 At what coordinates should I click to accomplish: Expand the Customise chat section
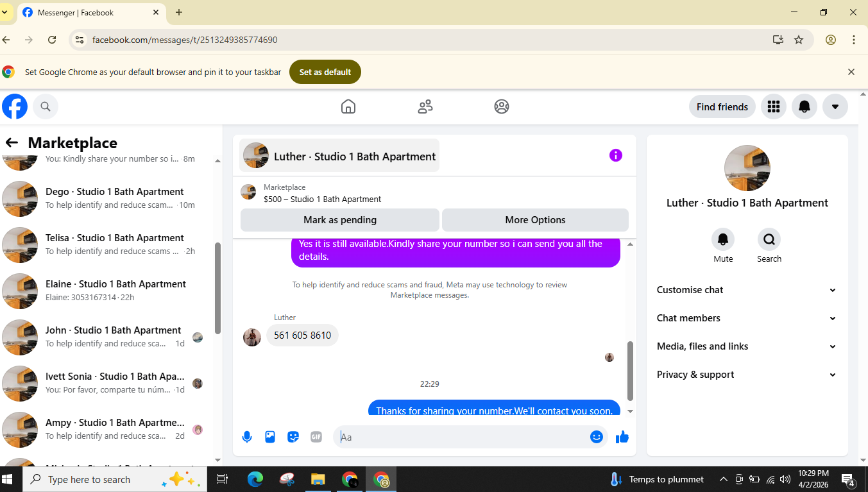[747, 290]
